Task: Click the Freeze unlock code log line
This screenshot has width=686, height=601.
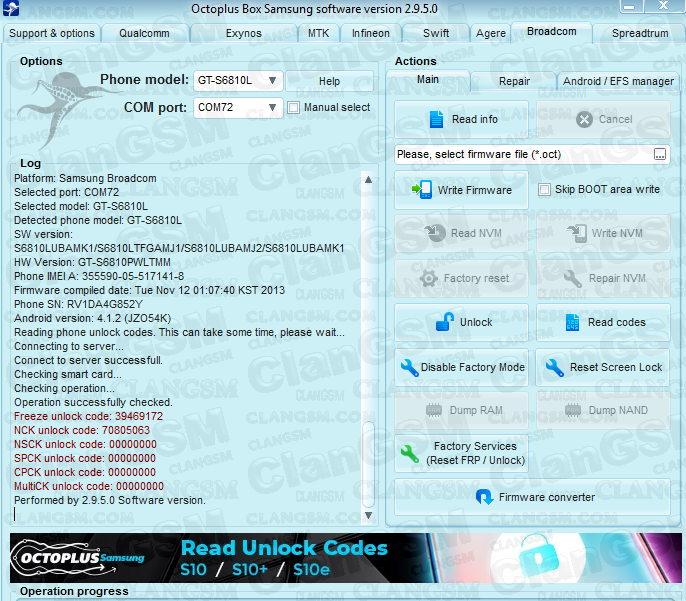Action: pyautogui.click(x=88, y=416)
